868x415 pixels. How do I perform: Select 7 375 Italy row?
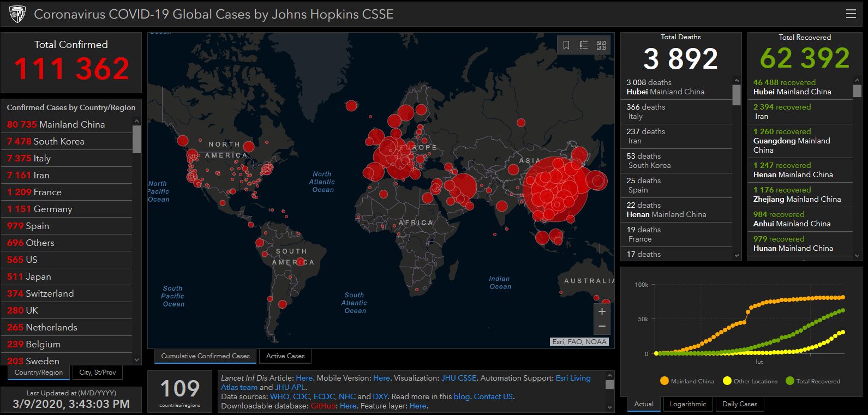tap(67, 158)
